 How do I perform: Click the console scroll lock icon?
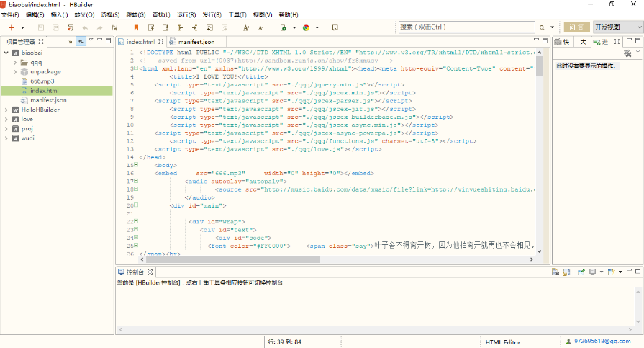[566, 272]
